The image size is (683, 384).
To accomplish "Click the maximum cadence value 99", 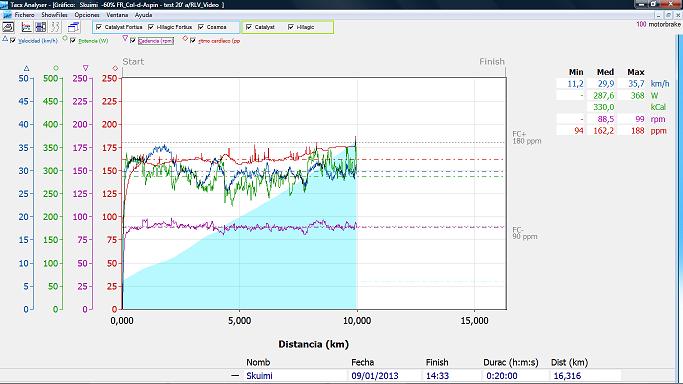I will (639, 119).
